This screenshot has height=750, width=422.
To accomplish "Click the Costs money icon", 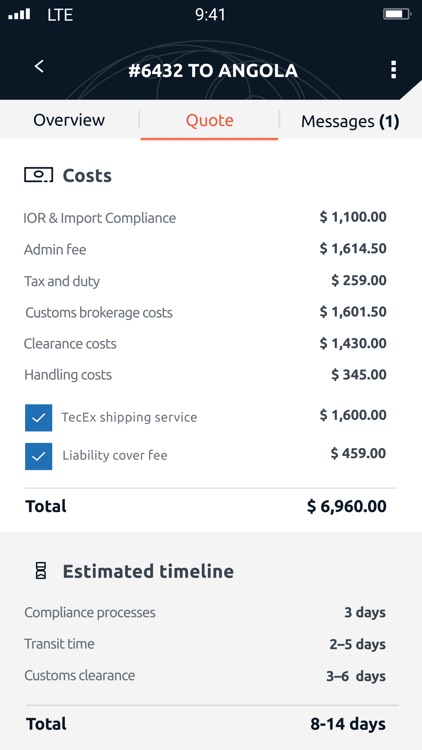I will (x=39, y=175).
